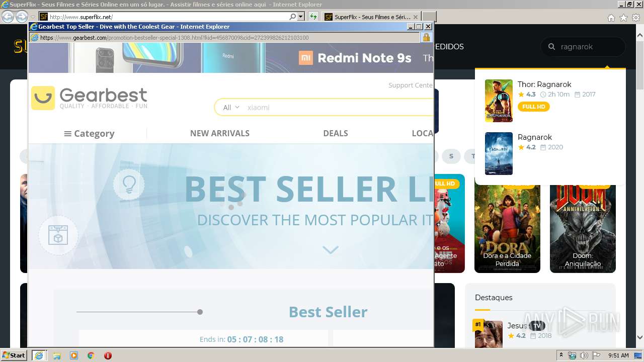Click the Home icon in Internet Explorer

pos(611,18)
